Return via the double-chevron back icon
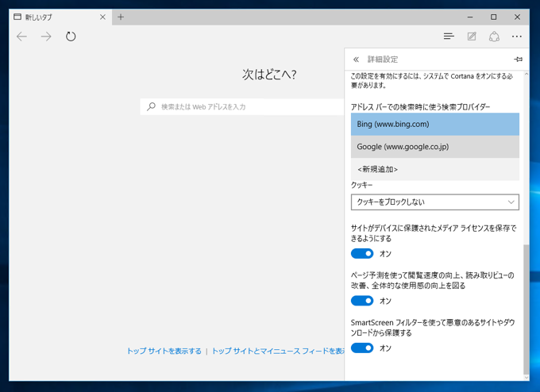 [x=356, y=60]
